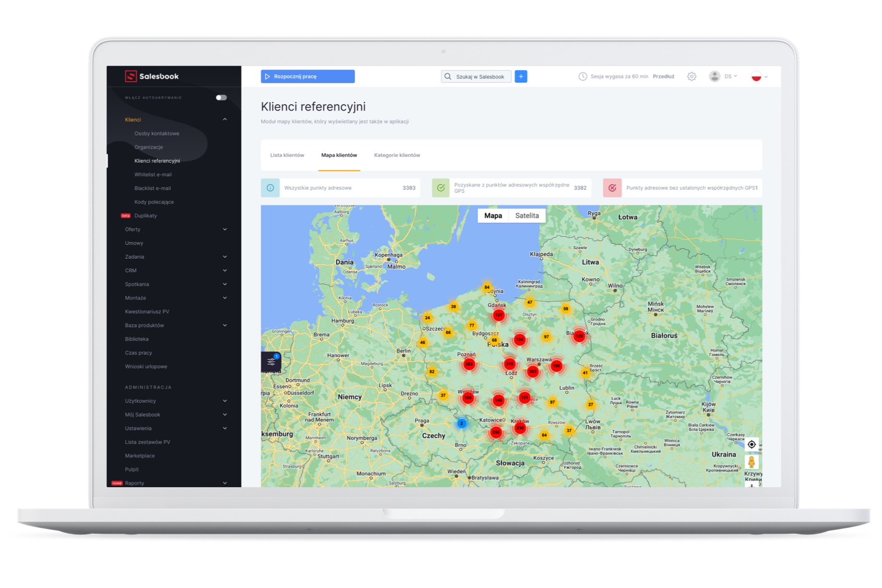Image resolution: width=882 pixels, height=588 pixels.
Task: Open Kody polecające
Action: click(x=154, y=202)
